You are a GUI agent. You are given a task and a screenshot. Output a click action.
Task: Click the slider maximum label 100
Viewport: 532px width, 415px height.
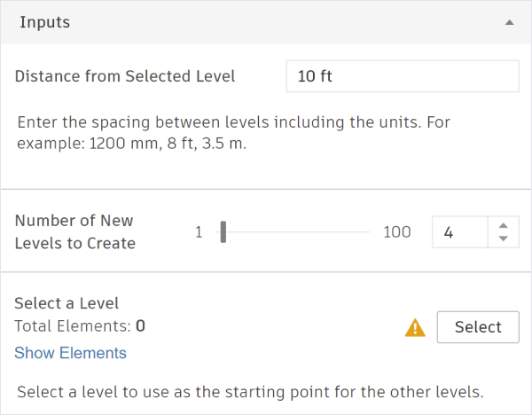click(x=397, y=232)
